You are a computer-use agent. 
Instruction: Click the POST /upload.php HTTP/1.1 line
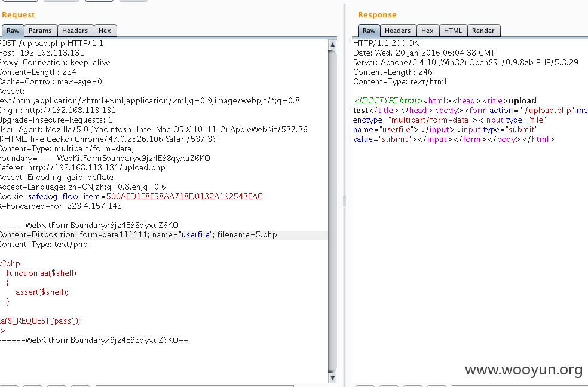[52, 44]
